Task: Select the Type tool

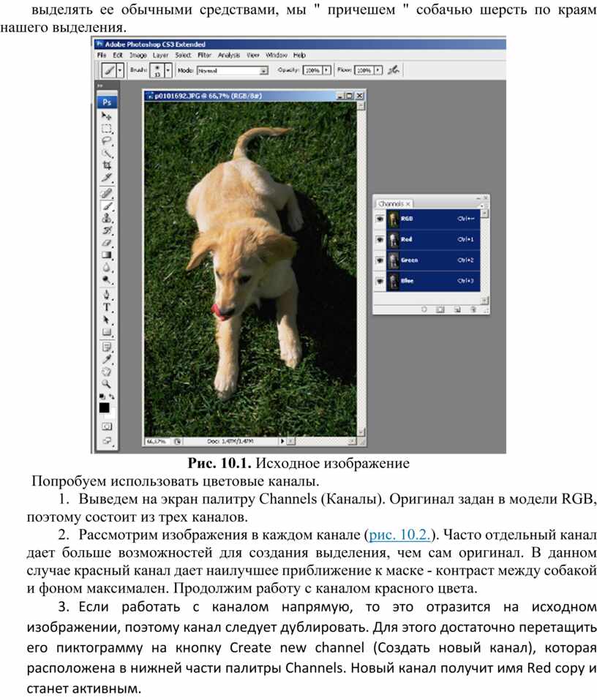Action: click(106, 307)
